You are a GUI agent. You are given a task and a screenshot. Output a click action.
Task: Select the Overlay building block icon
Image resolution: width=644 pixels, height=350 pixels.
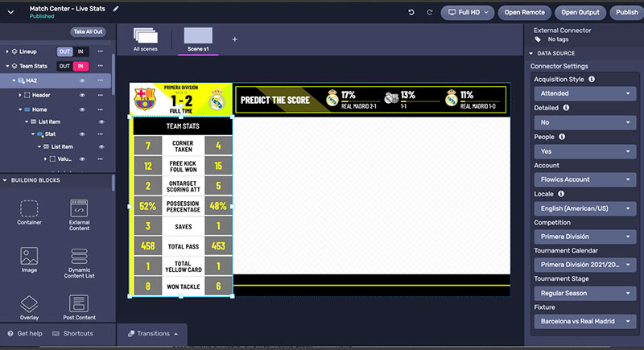pos(30,303)
